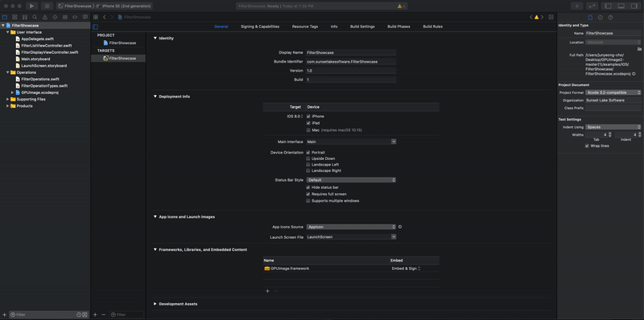Viewport: 644px width, 320px height.
Task: Enable Landscape Left orientation
Action: click(x=308, y=165)
